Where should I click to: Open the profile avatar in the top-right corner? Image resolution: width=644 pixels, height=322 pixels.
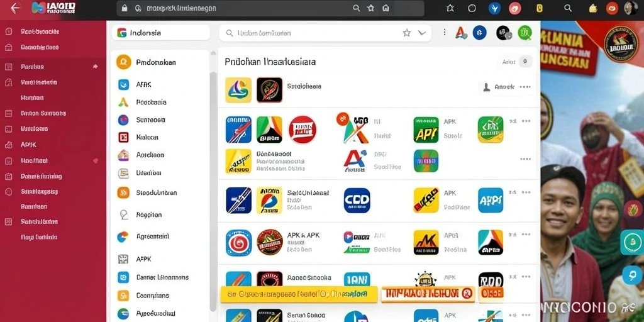pos(630,8)
